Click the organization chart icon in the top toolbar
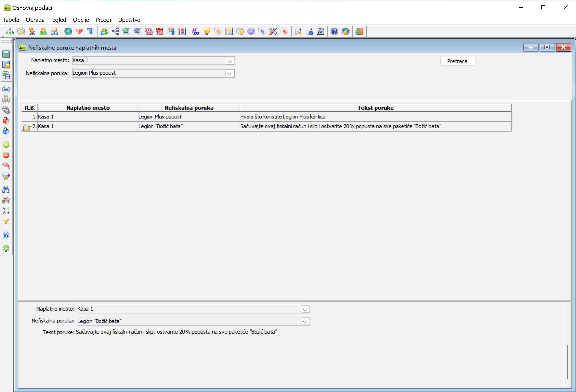576x392 pixels. (x=10, y=31)
